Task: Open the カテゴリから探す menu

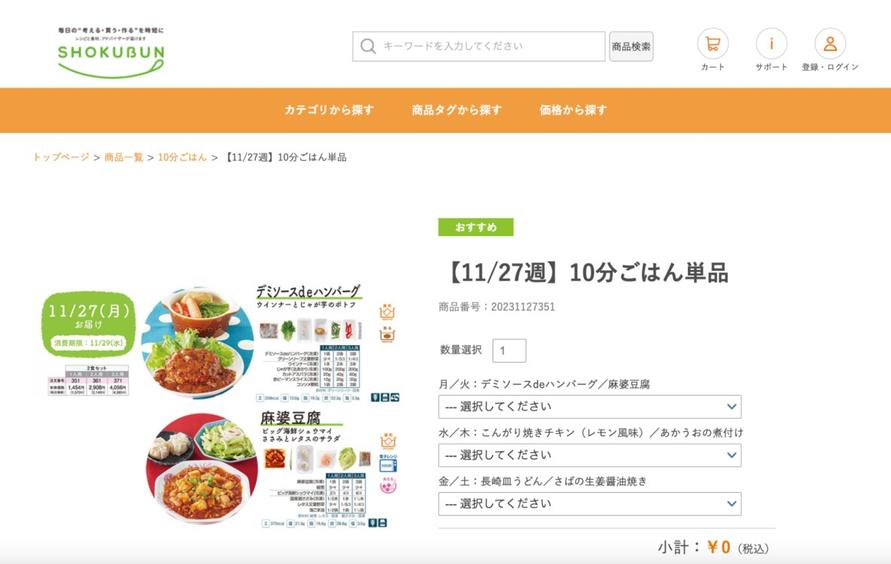Action: coord(329,110)
